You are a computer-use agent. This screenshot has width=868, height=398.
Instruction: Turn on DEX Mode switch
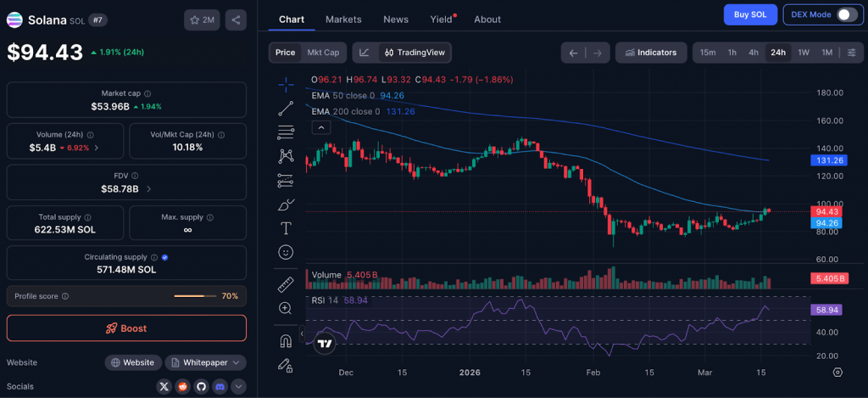tap(847, 14)
